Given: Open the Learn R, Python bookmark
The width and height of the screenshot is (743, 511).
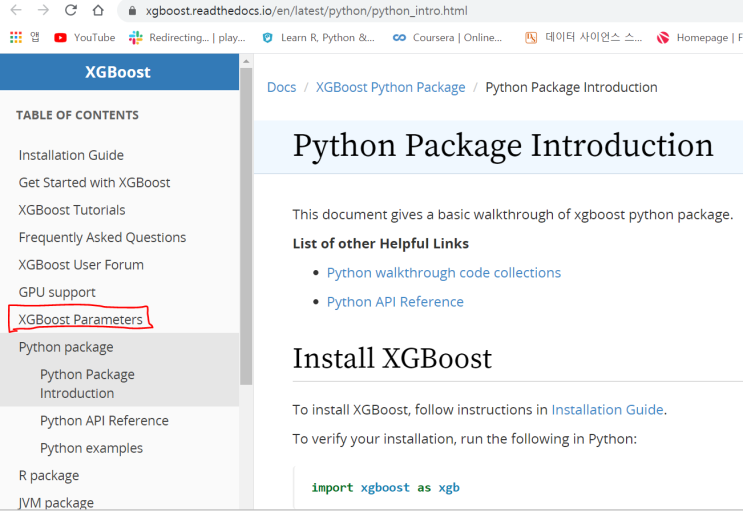Looking at the screenshot, I should 318,37.
